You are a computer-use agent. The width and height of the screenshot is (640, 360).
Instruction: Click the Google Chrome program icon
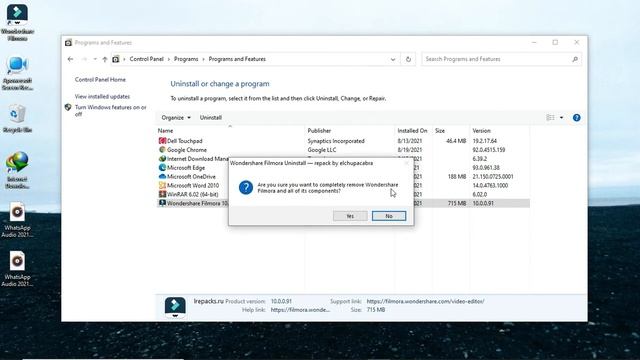click(x=162, y=150)
